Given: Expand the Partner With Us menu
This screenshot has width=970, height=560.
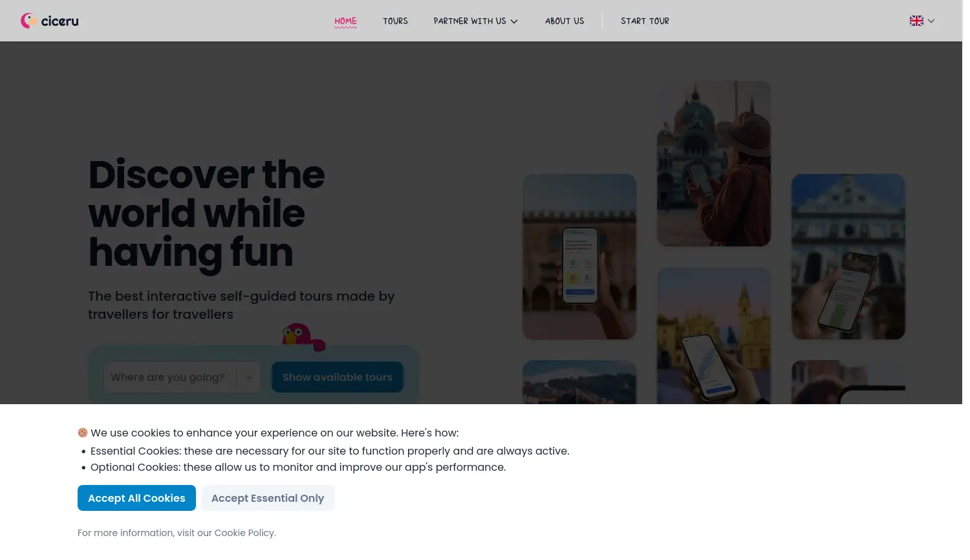Looking at the screenshot, I should 475,21.
